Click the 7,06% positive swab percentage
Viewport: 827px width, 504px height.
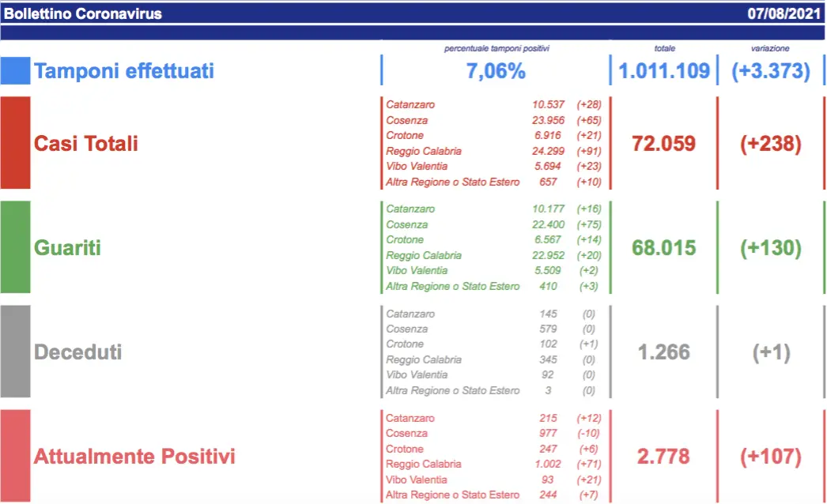[496, 72]
